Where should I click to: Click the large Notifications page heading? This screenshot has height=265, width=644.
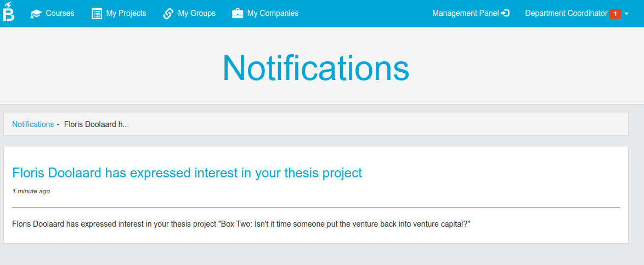[315, 68]
